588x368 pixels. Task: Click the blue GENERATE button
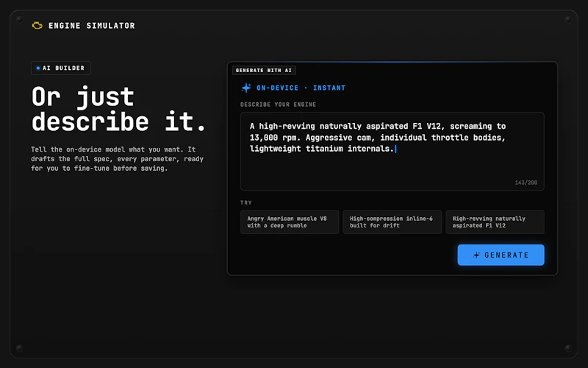pos(501,255)
